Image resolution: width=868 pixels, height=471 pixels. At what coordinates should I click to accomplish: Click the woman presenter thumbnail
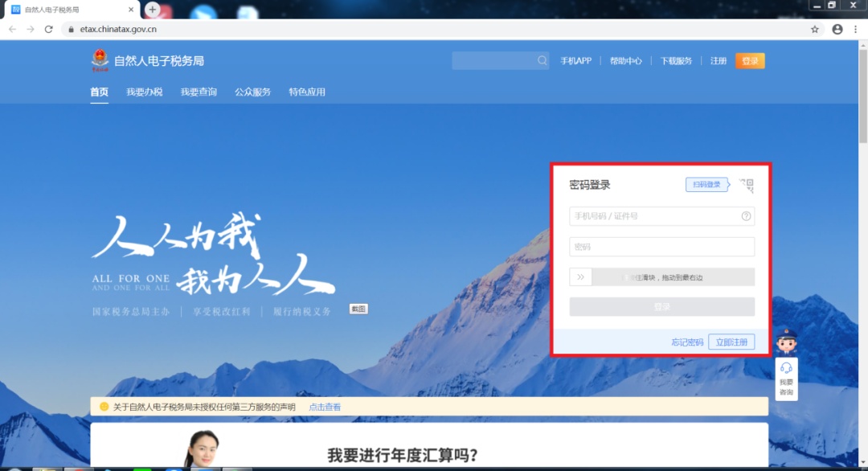tap(202, 448)
